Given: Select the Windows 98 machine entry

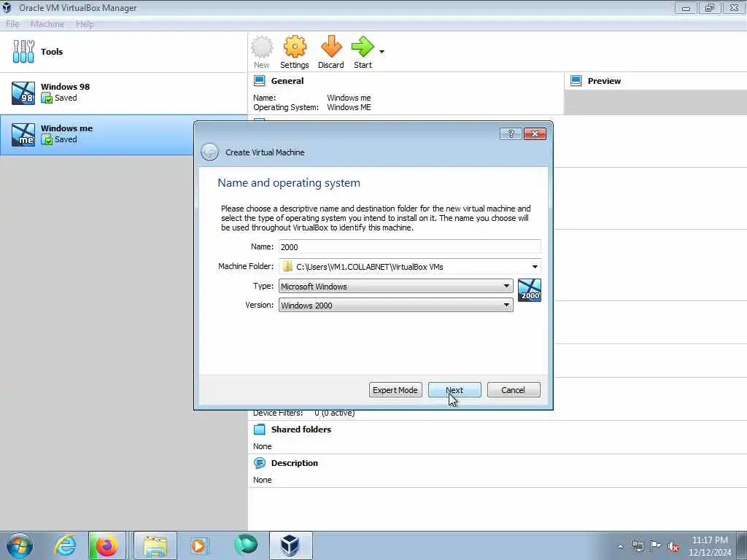Looking at the screenshot, I should 124,93.
